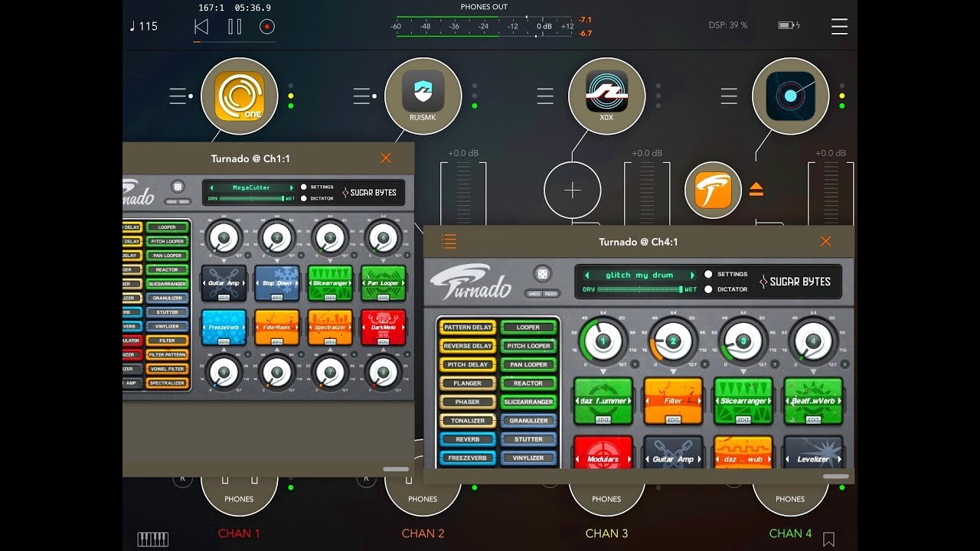This screenshot has height=551, width=980.
Task: Click Redo in Ch4:1 Turnado window
Action: coord(550,294)
